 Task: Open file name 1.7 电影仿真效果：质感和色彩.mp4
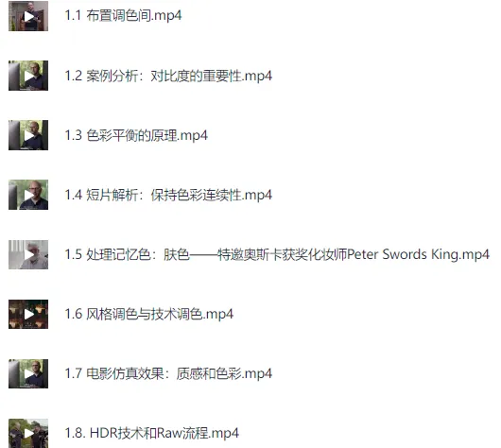pyautogui.click(x=168, y=373)
